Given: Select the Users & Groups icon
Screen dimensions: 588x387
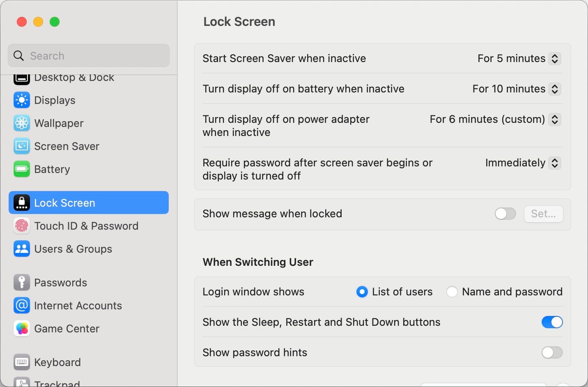Looking at the screenshot, I should pyautogui.click(x=21, y=249).
